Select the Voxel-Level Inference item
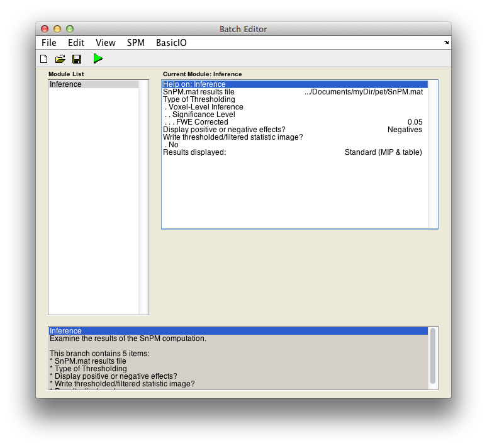This screenshot has width=487, height=448. [x=294, y=107]
